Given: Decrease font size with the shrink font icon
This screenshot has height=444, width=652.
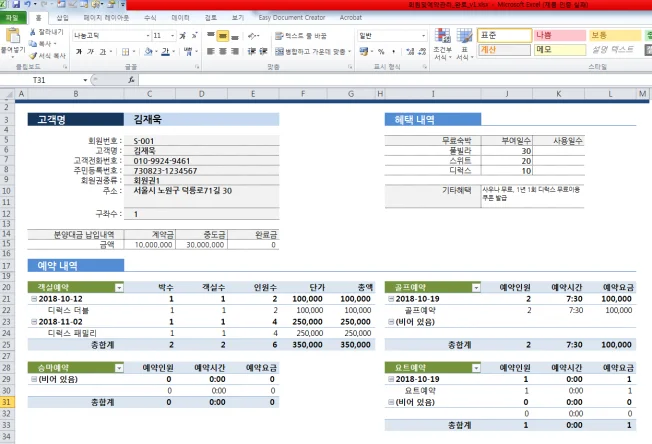Looking at the screenshot, I should point(194,36).
